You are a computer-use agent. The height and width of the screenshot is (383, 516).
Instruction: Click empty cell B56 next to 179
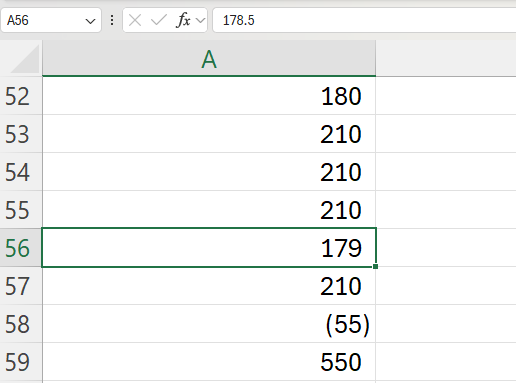(x=446, y=248)
